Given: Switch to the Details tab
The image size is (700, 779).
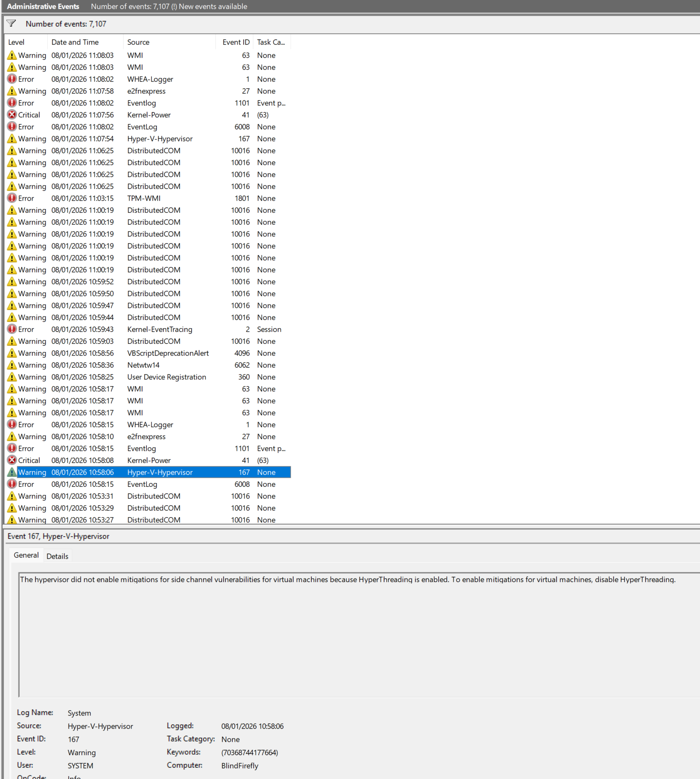Looking at the screenshot, I should pos(57,556).
